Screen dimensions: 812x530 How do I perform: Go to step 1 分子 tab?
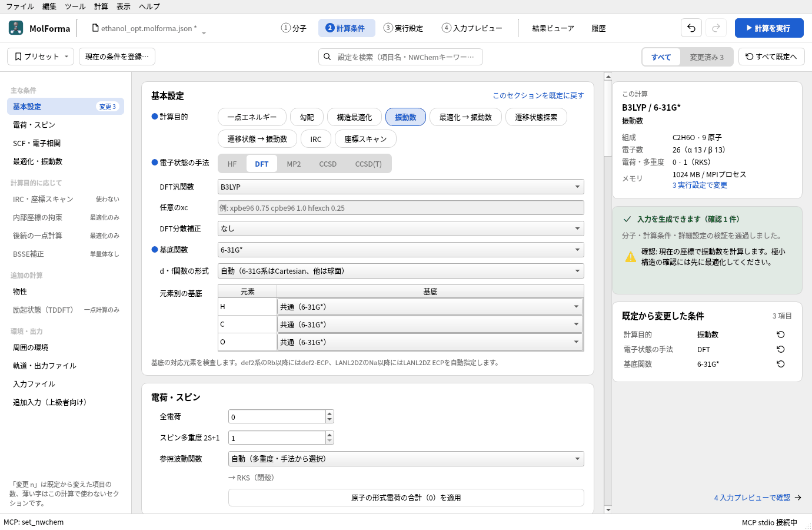pyautogui.click(x=294, y=28)
